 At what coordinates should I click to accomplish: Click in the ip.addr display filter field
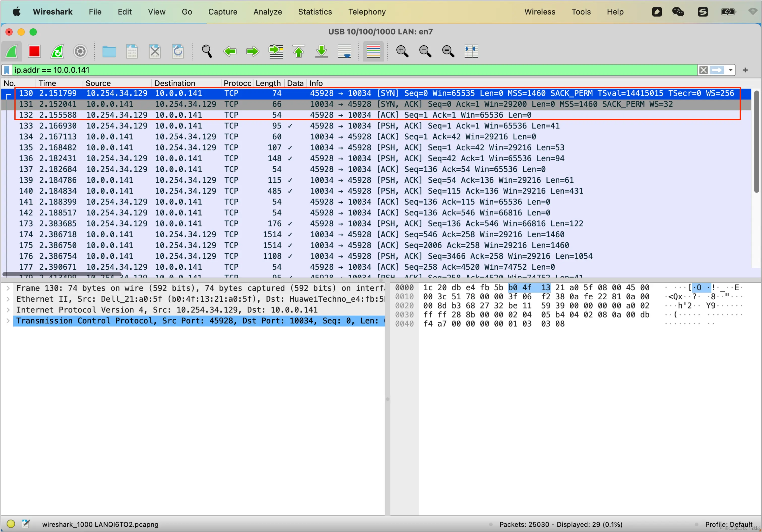tap(332, 70)
